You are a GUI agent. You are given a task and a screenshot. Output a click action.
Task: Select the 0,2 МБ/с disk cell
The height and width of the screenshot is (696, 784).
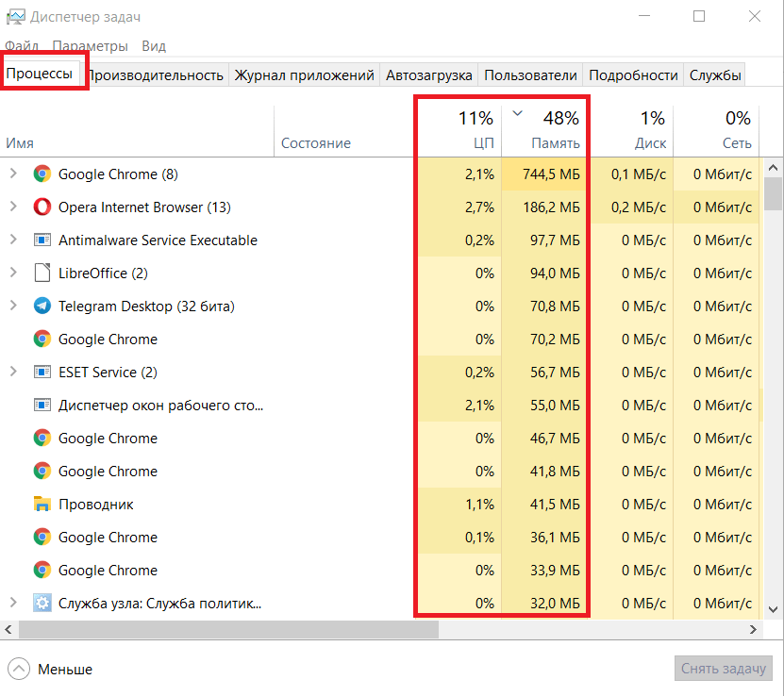point(631,207)
